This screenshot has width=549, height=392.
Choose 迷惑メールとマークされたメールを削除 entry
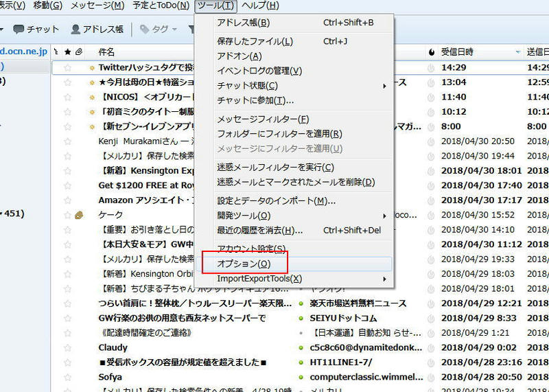point(294,182)
